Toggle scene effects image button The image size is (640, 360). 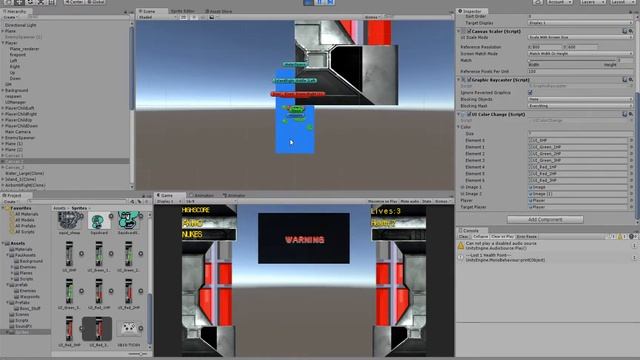pyautogui.click(x=213, y=17)
